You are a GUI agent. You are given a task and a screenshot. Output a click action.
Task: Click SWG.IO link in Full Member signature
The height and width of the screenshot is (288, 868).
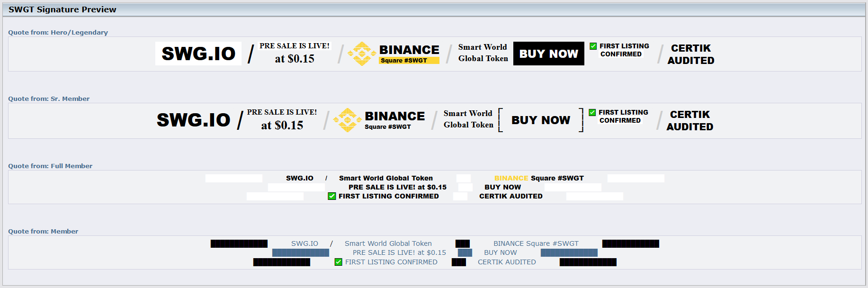point(300,178)
